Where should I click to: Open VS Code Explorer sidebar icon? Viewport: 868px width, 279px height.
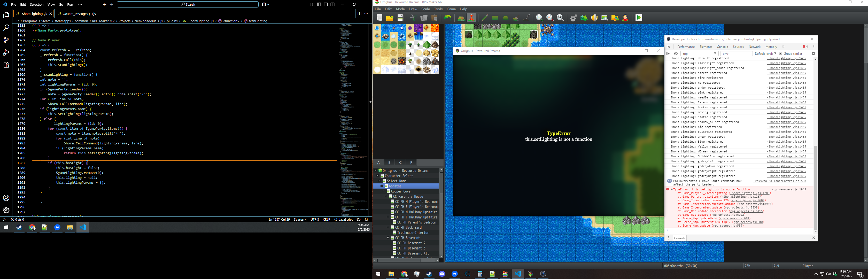coord(6,15)
